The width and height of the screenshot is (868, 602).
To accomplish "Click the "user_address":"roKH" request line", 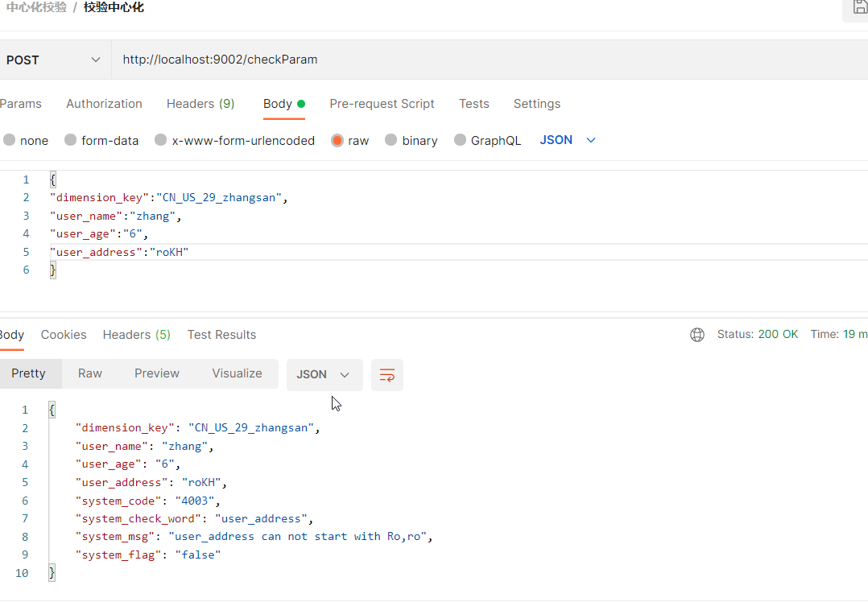I will [x=119, y=253].
